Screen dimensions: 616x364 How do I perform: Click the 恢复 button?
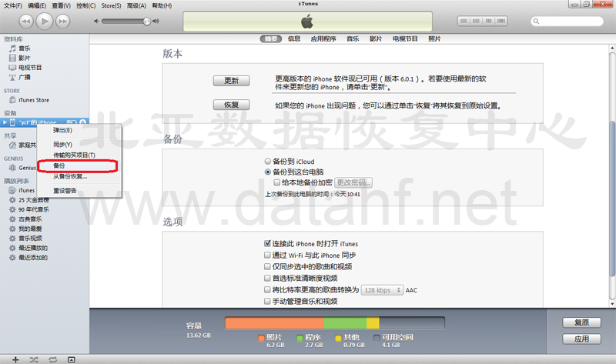(232, 105)
